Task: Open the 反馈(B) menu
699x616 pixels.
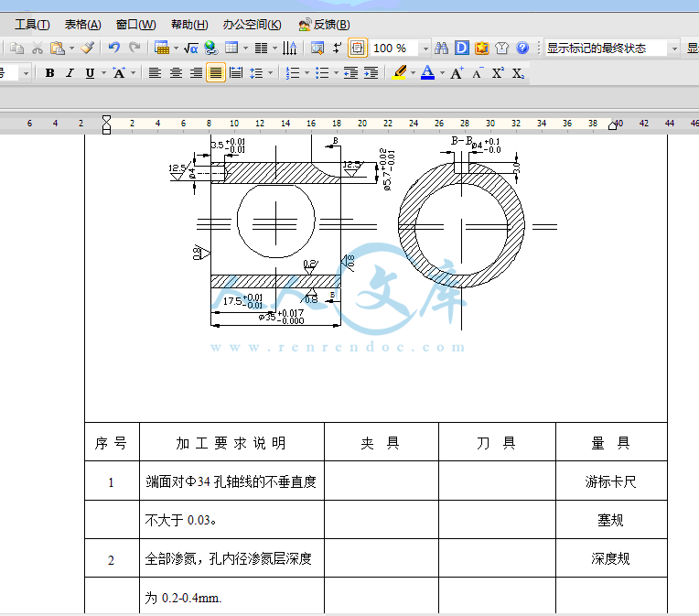Action: [325, 25]
